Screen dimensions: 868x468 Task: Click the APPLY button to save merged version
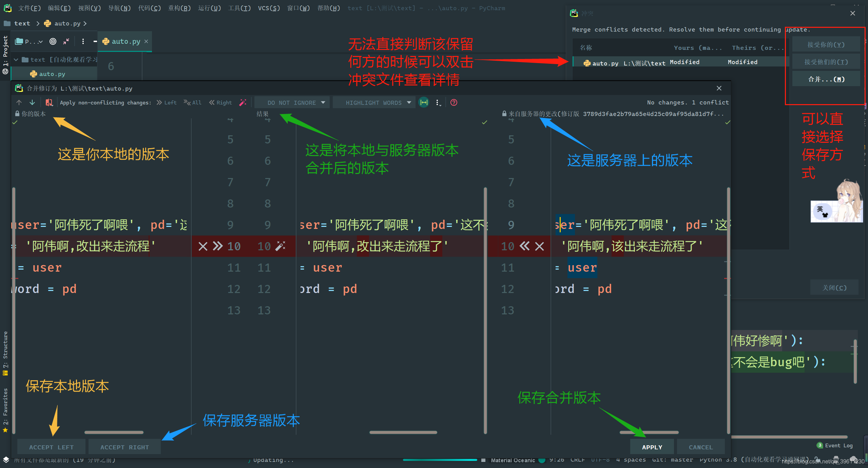pyautogui.click(x=651, y=446)
